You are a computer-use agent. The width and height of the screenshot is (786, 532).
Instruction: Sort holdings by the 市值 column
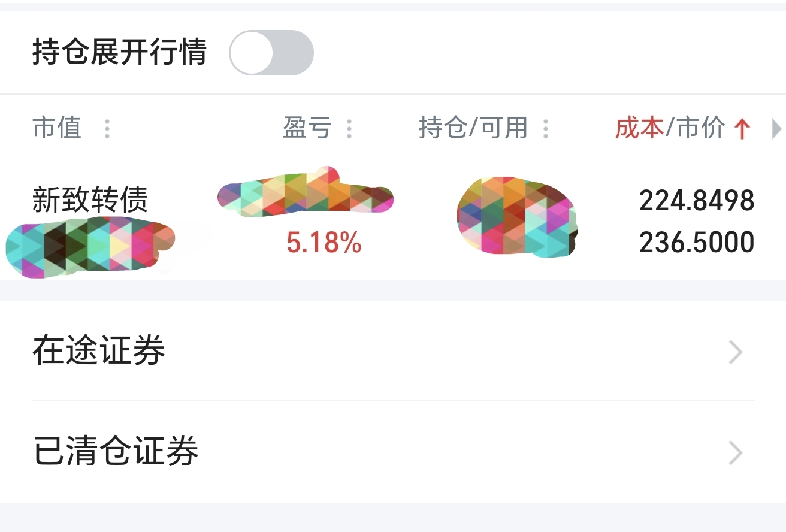[x=57, y=128]
